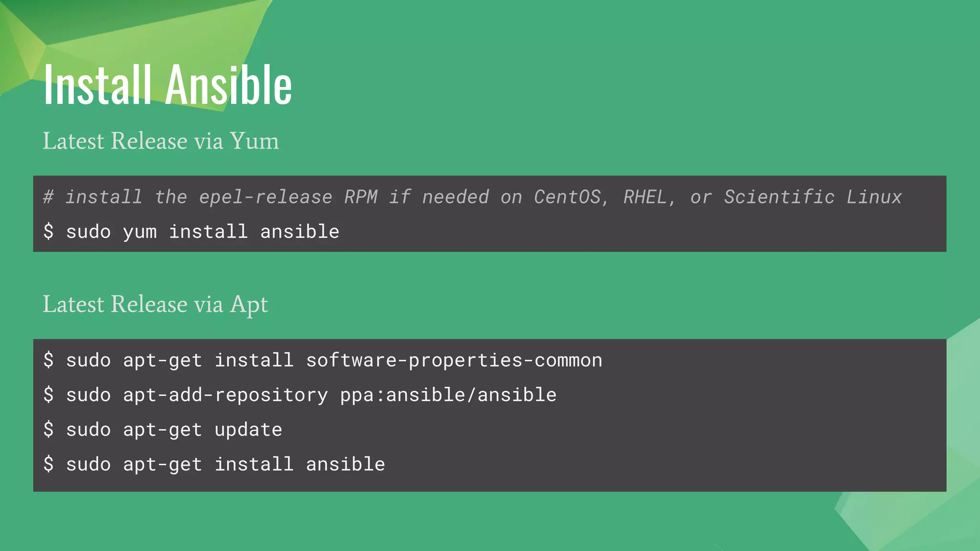Click ppa:ansible/ansible repository text
The height and width of the screenshot is (551, 980).
coord(448,395)
